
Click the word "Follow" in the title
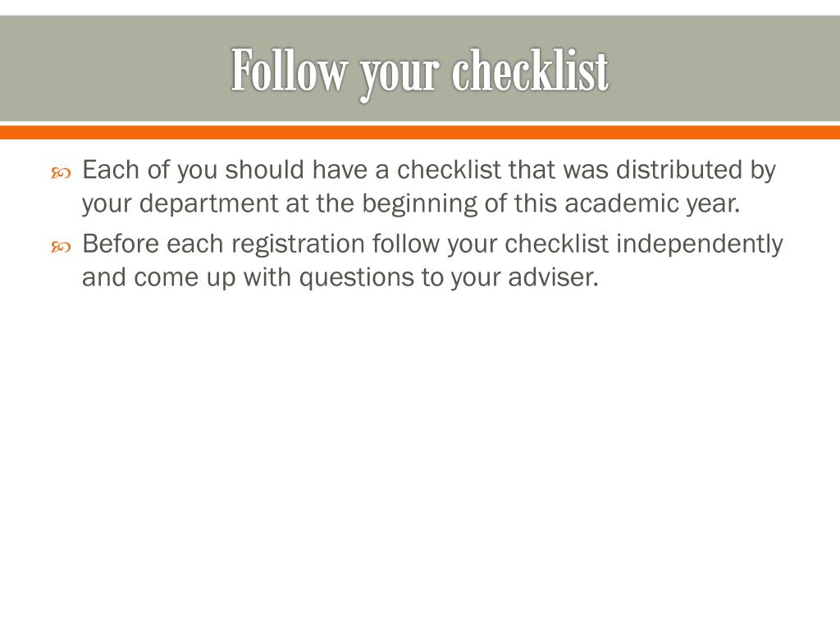(x=290, y=70)
